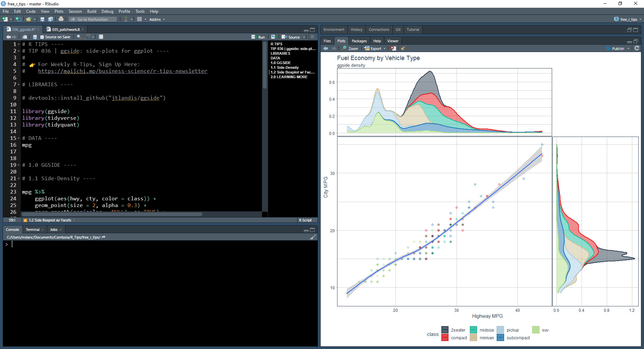
Task: Open the free_r_tips project dropdown
Action: (x=628, y=19)
